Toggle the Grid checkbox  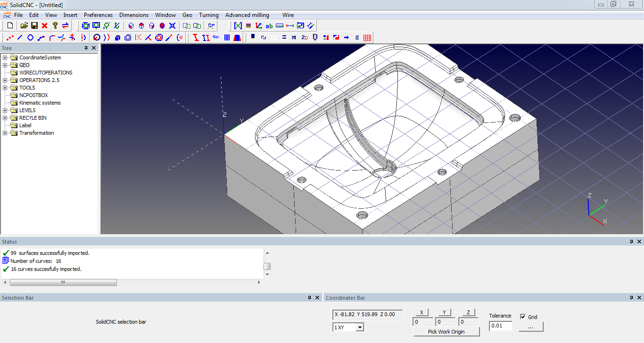click(523, 317)
